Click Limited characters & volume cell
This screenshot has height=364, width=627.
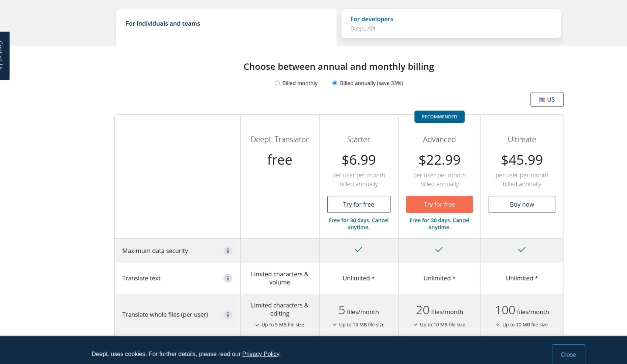point(280,278)
